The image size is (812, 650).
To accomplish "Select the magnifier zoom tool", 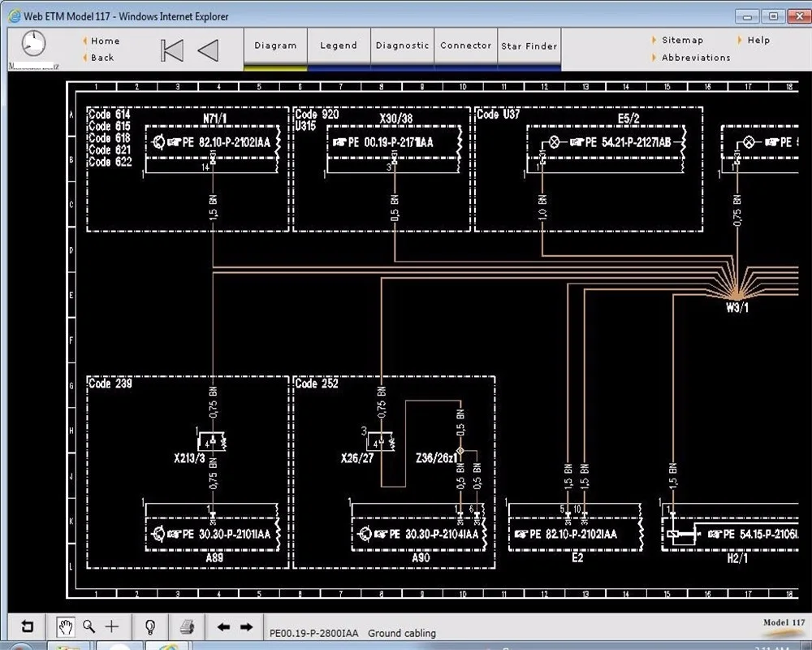I will click(x=89, y=626).
